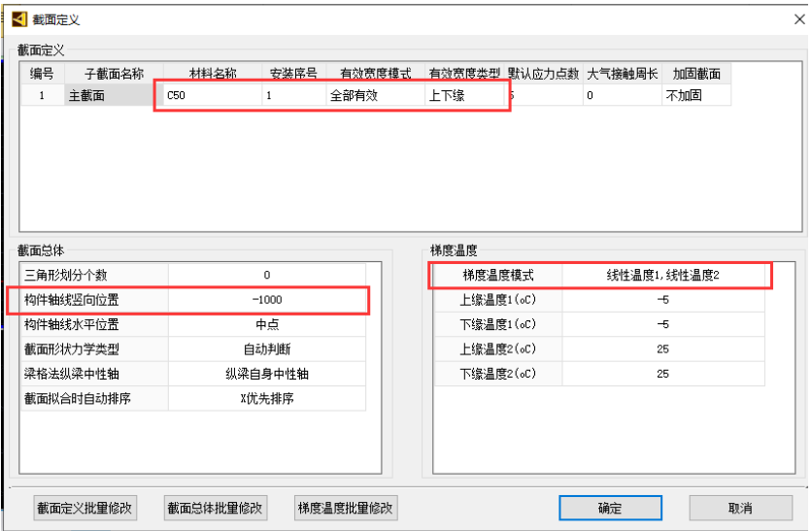Select the 全部有效 width mode cell
The image size is (812, 531).
pyautogui.click(x=376, y=95)
